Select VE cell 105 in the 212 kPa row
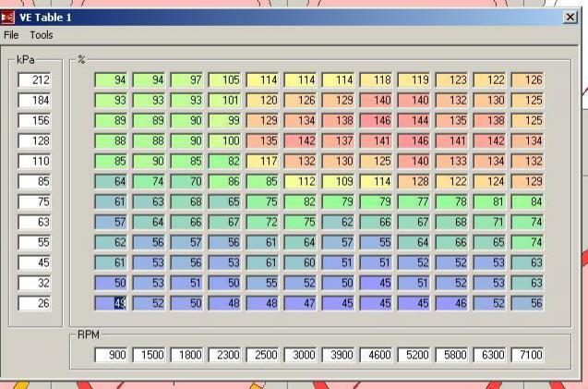588x389 pixels. pyautogui.click(x=224, y=80)
